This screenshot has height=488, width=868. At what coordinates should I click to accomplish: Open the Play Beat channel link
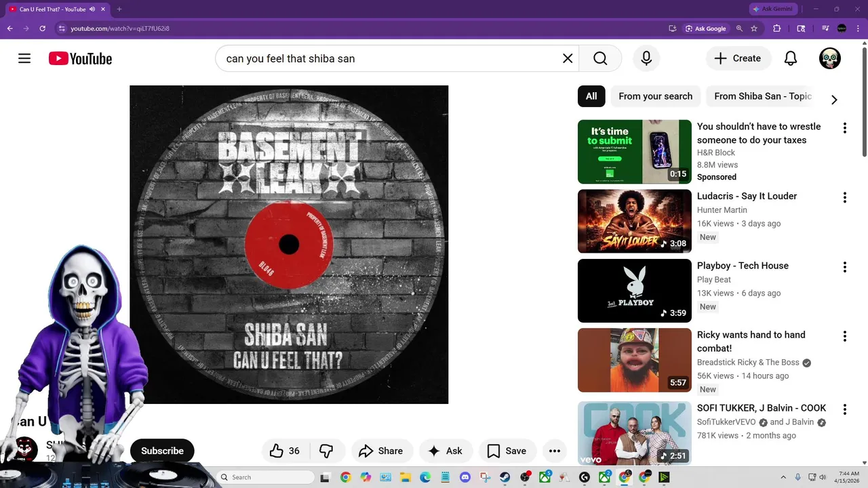(714, 279)
